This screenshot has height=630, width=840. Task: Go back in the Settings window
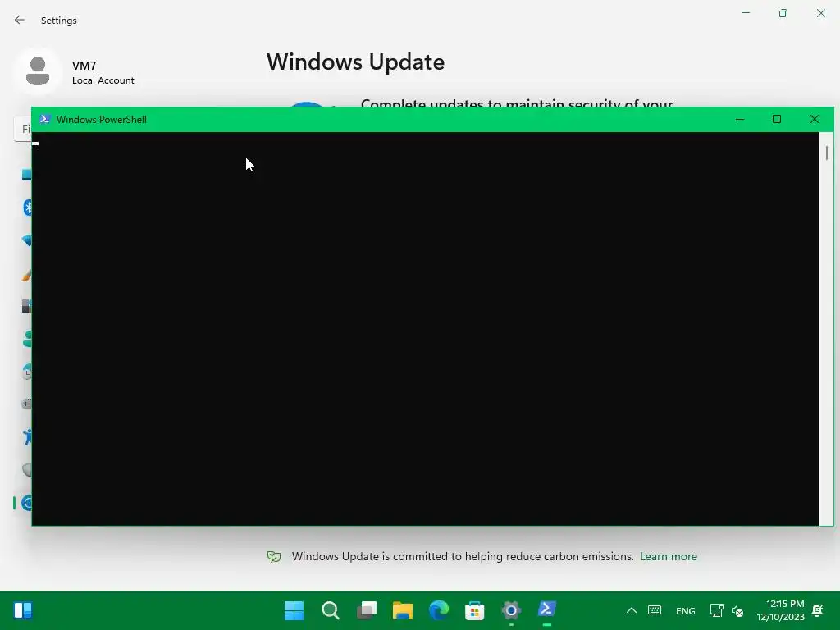tap(20, 20)
